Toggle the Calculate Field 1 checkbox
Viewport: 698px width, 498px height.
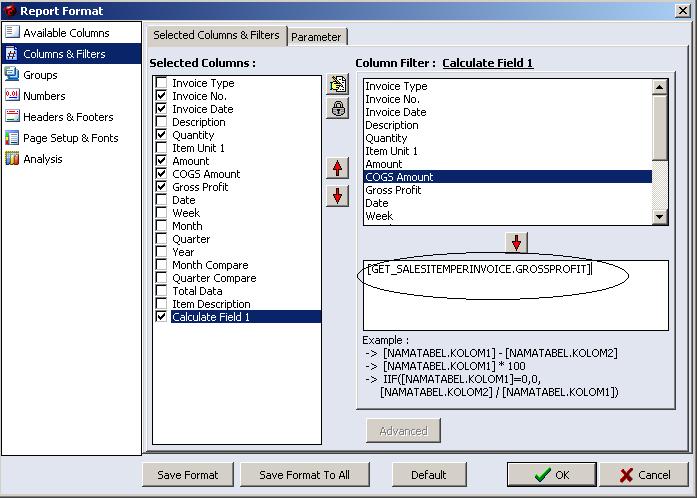click(161, 317)
